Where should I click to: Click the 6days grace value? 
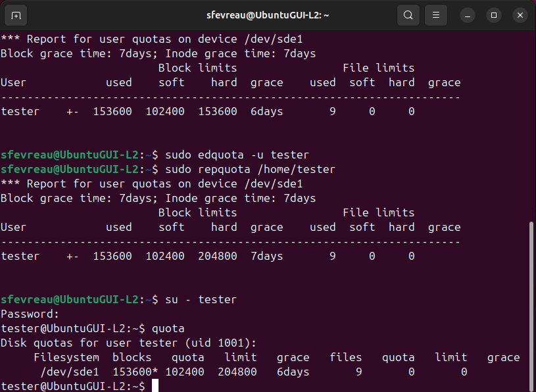293,372
